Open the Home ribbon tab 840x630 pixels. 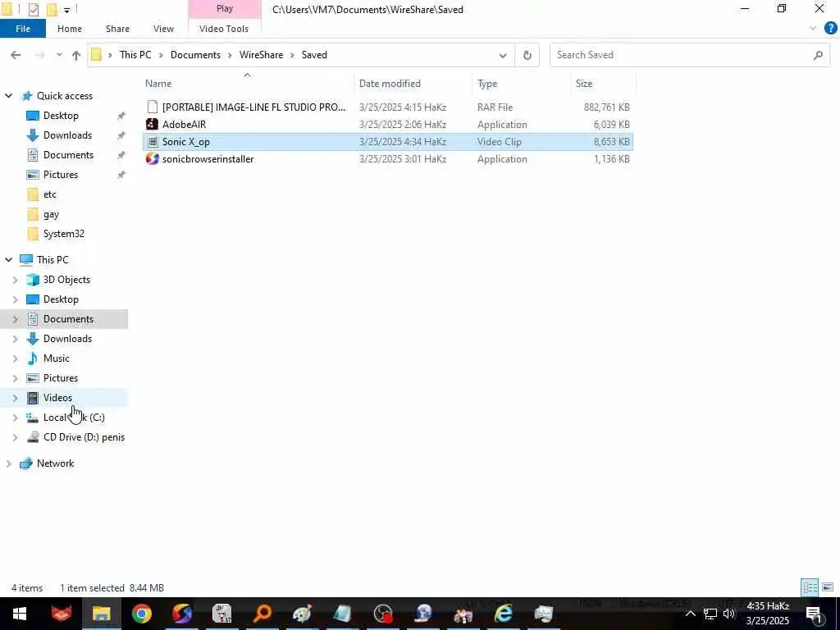click(x=70, y=29)
